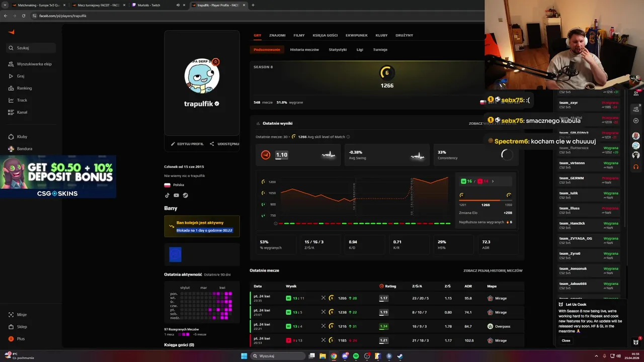Expand the browser tab search dropdown
Viewport: 644px width, 362px height.
point(5,5)
